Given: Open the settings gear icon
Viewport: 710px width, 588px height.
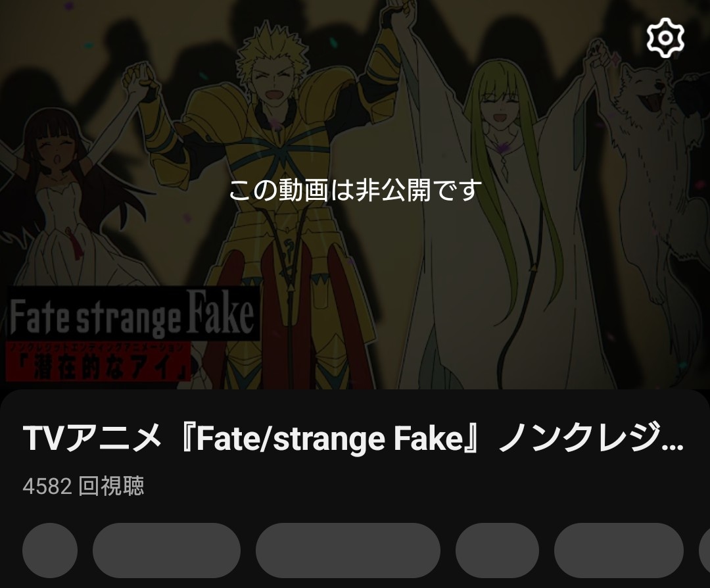Looking at the screenshot, I should [665, 37].
